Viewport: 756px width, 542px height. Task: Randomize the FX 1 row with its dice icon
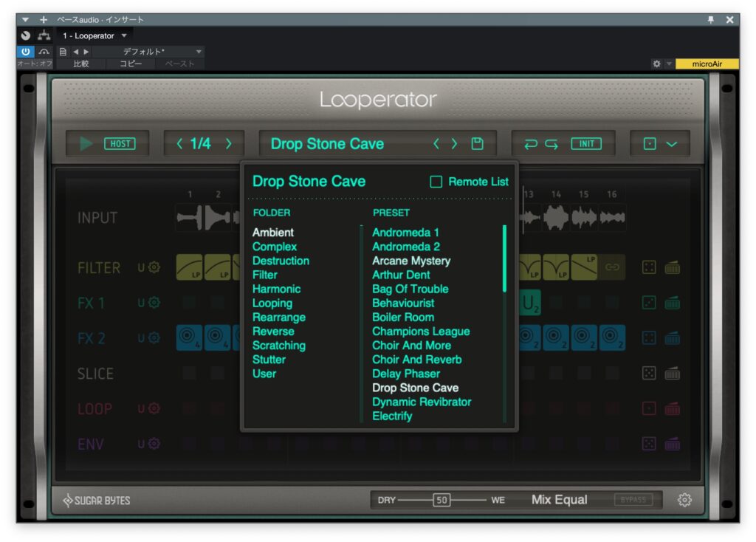click(650, 303)
